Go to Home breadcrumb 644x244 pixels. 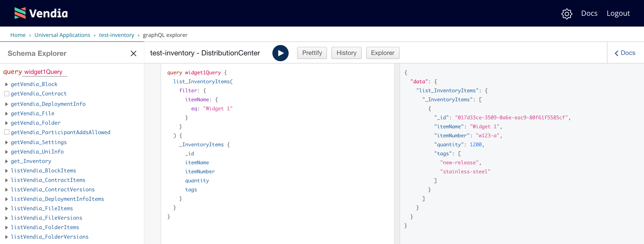click(x=18, y=35)
